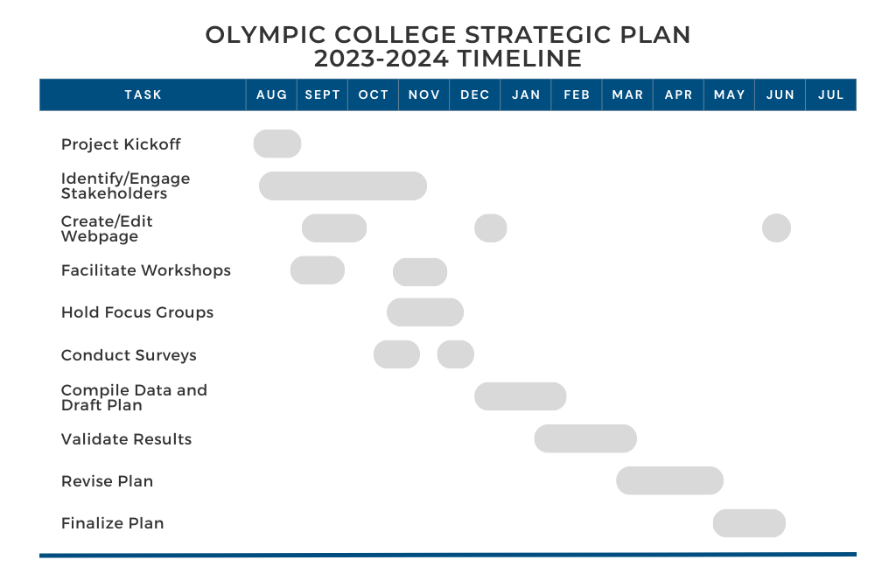Viewport: 896px width, 588px height.
Task: Click the Facilitate Workshops task label
Action: pos(146,270)
